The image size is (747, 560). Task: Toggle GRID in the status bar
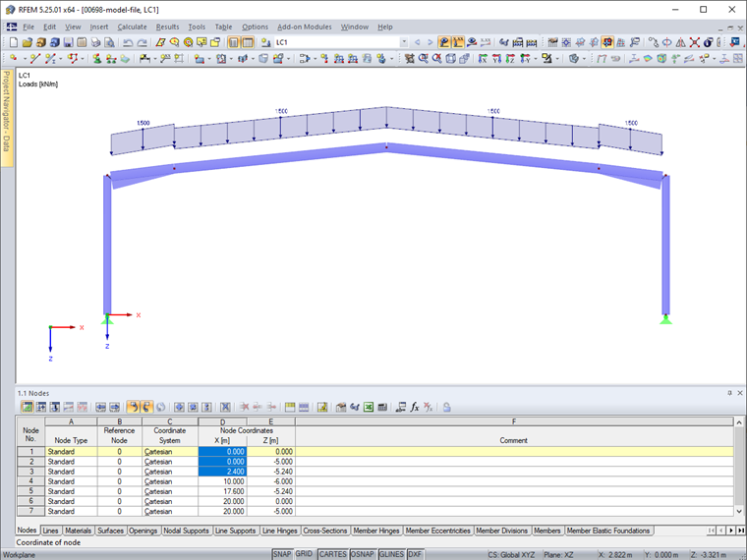point(304,554)
